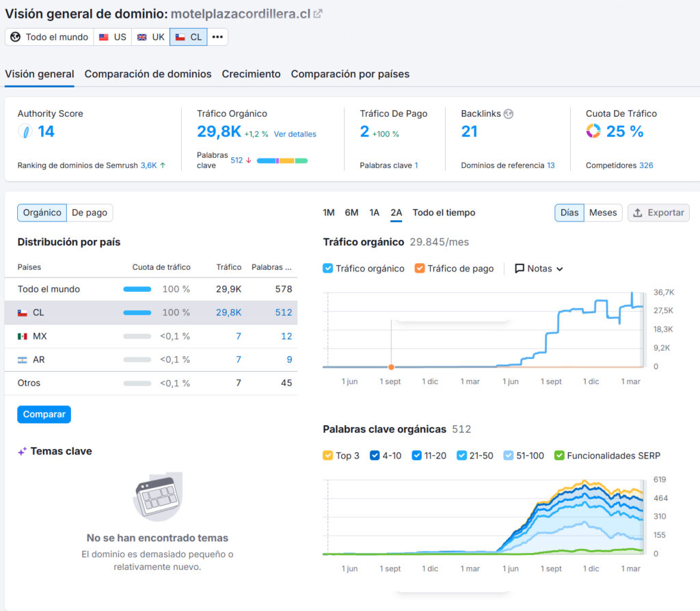Click the US flag icon
Viewport: 700px width, 611px height.
click(104, 37)
